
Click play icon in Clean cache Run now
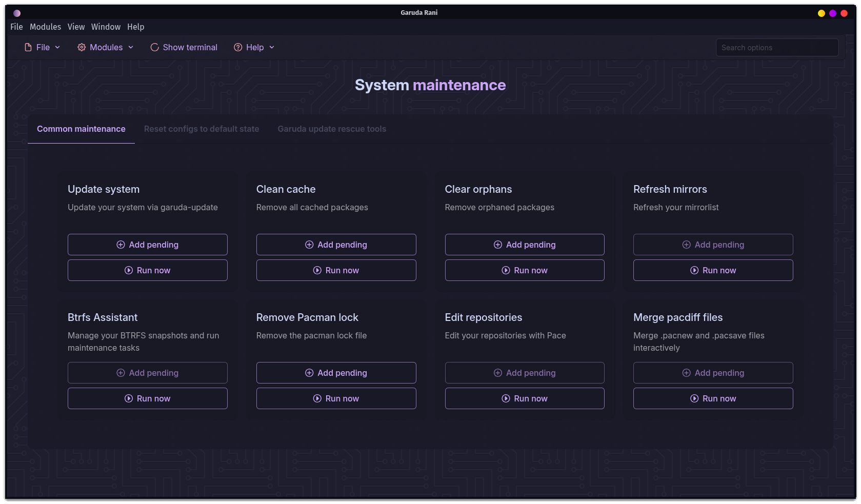coord(317,270)
